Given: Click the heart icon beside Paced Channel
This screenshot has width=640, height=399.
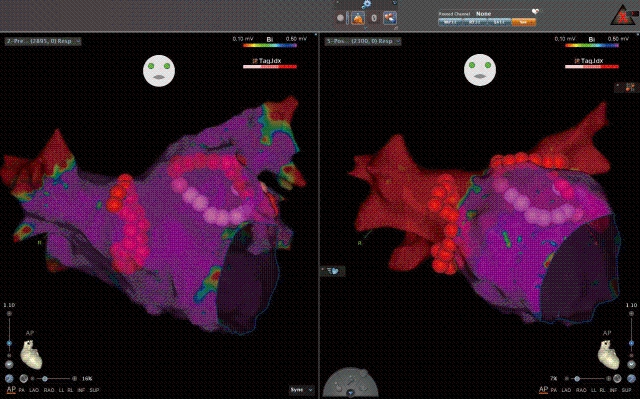Looking at the screenshot, I should [535, 12].
